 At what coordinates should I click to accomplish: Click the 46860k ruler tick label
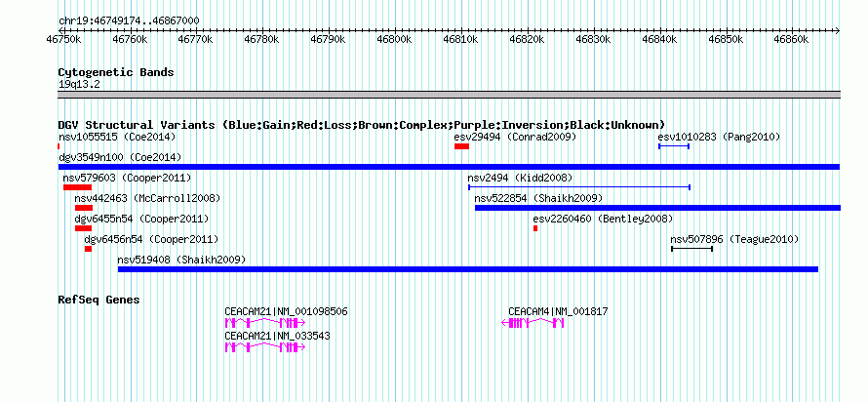pos(792,39)
